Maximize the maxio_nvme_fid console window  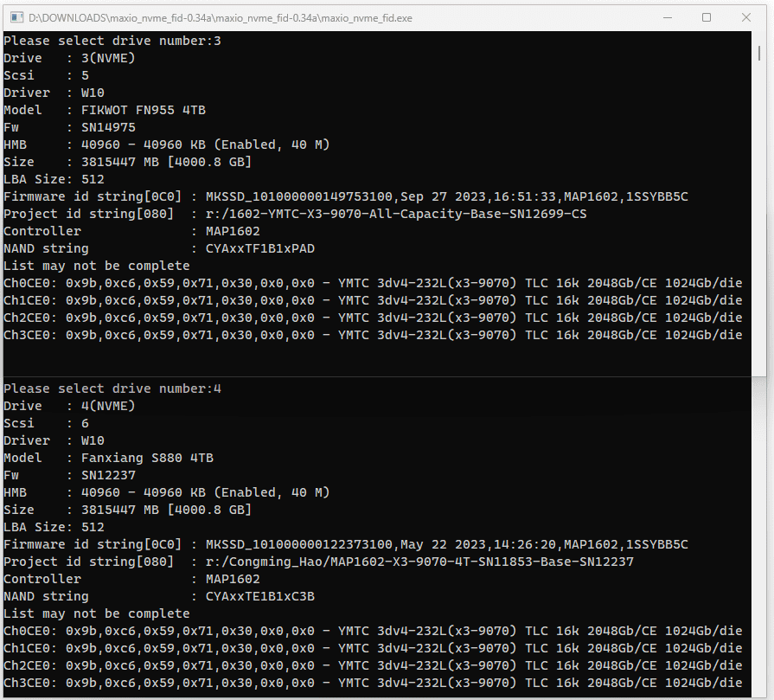(707, 18)
